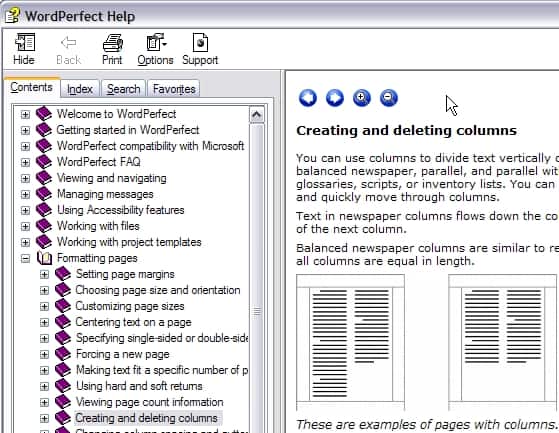The width and height of the screenshot is (559, 433).
Task: Go to next topic with blue right arrow
Action: pyautogui.click(x=335, y=98)
